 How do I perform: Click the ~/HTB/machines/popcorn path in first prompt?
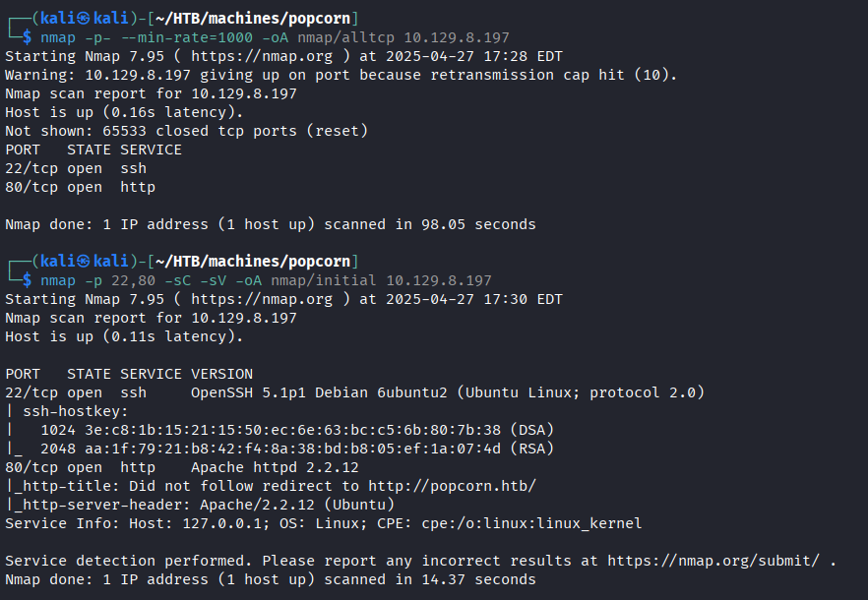253,19
